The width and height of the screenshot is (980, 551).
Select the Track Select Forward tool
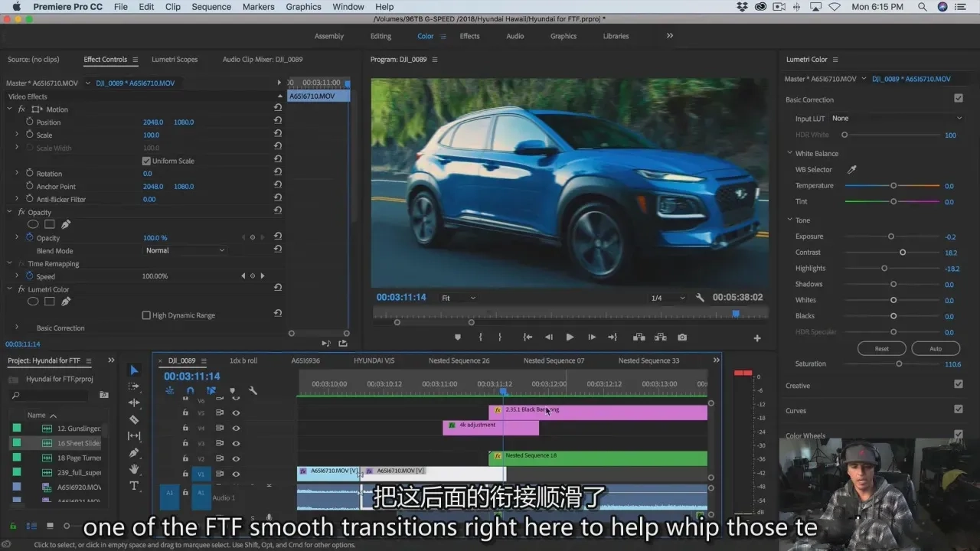[x=134, y=386]
